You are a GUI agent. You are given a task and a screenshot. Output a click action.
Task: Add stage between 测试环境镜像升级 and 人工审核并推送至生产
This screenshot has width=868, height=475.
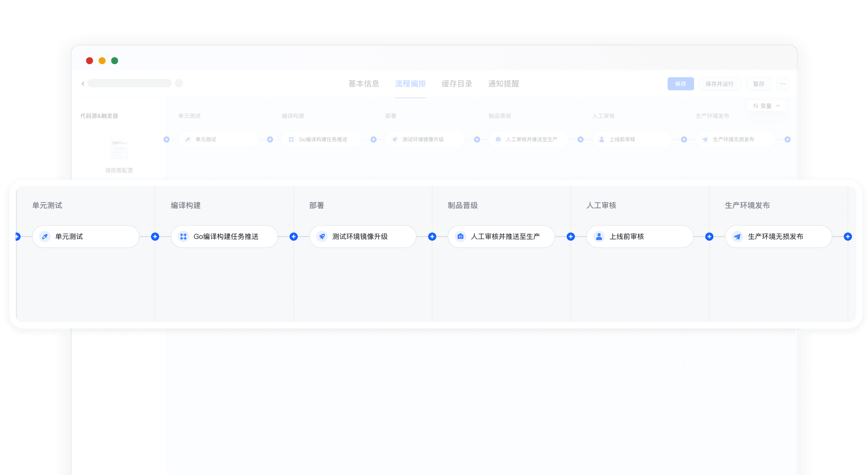pyautogui.click(x=432, y=237)
